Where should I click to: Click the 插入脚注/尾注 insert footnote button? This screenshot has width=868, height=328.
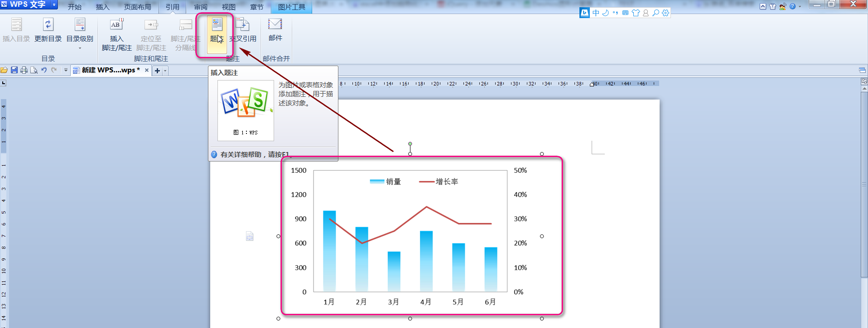coord(116,34)
